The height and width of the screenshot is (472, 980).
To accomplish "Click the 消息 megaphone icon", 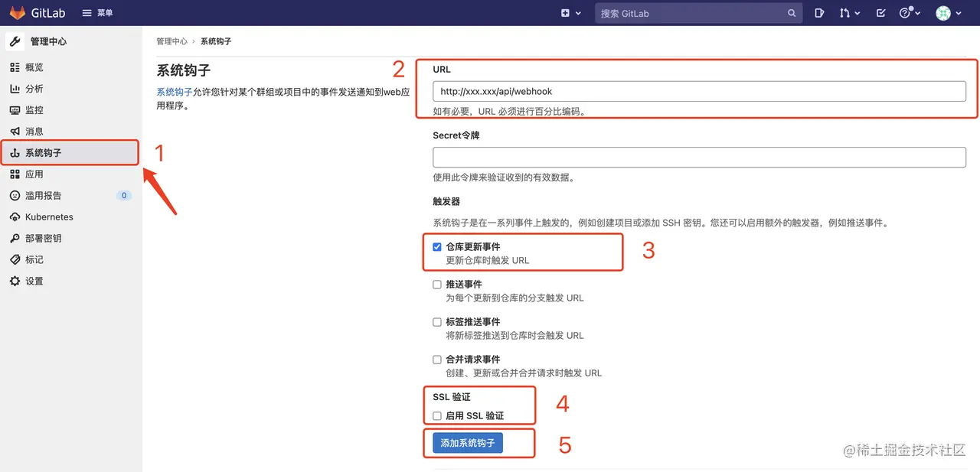I will click(15, 132).
